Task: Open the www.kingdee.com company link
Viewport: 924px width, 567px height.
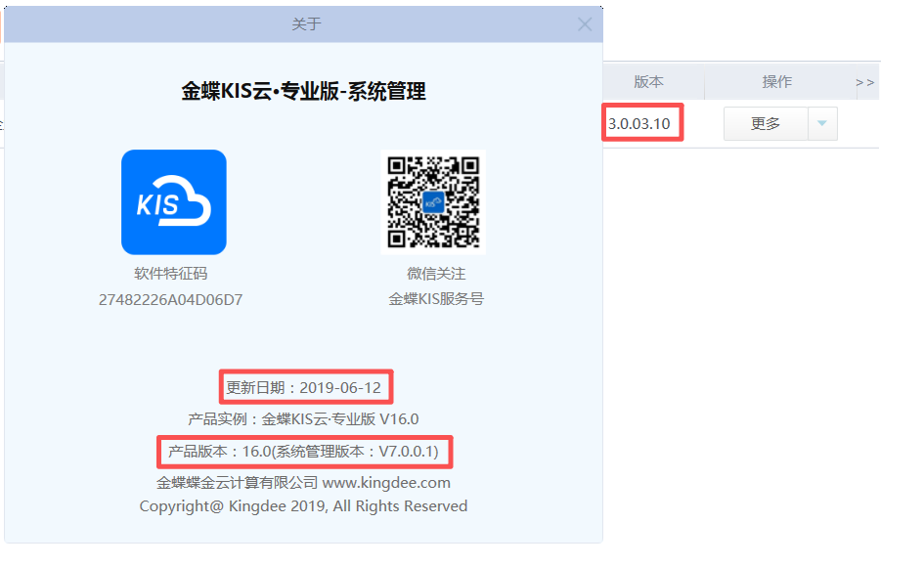Action: (x=386, y=483)
